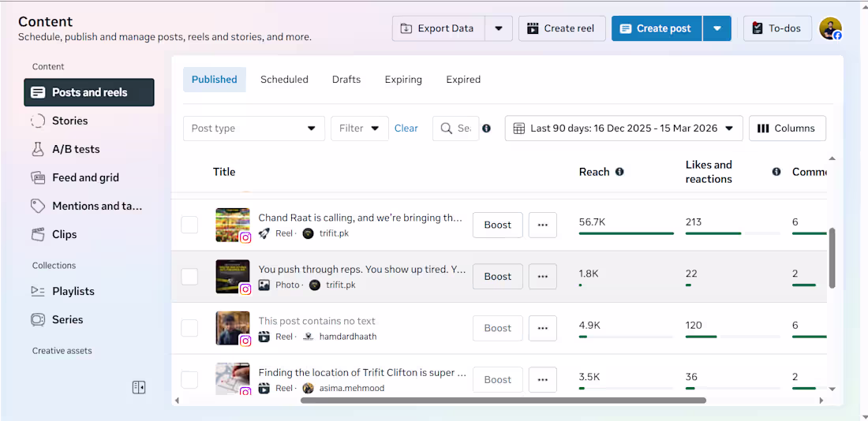Open the Posts and reels section

point(89,92)
